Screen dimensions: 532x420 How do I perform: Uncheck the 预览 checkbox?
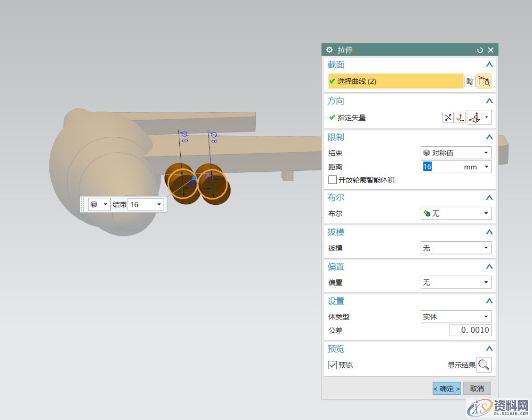click(x=332, y=365)
